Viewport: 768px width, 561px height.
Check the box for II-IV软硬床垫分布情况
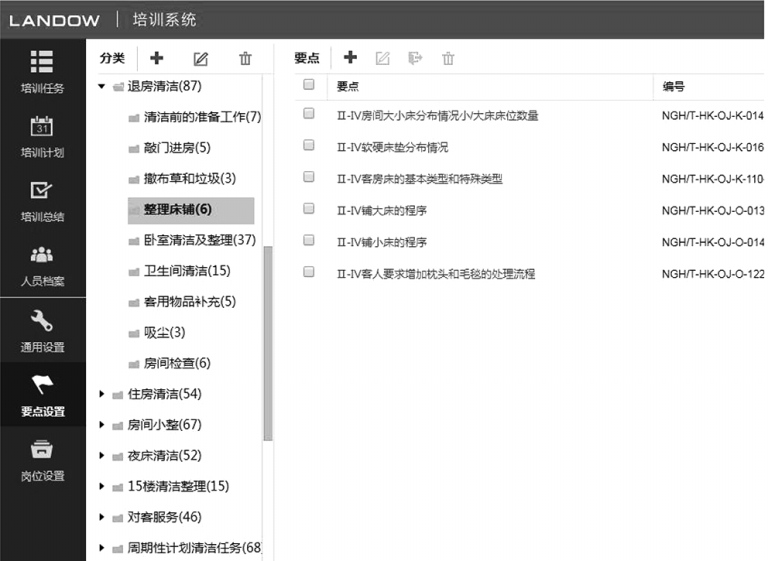(309, 146)
